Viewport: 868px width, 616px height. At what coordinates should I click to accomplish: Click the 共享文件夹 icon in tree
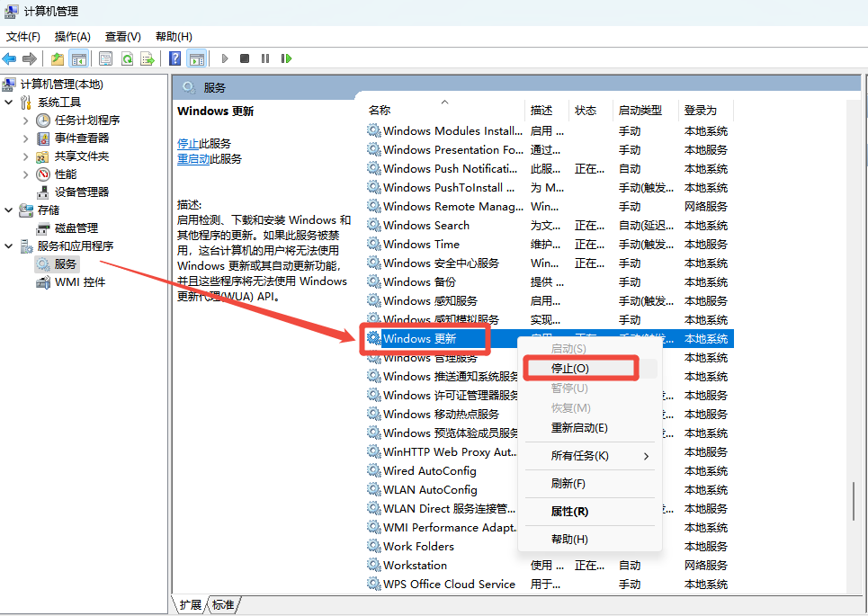[42, 156]
